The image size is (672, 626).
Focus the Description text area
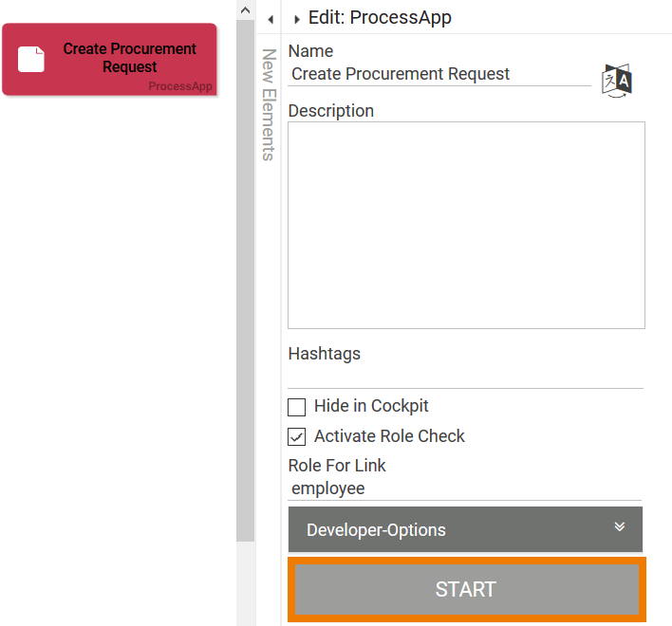click(466, 225)
